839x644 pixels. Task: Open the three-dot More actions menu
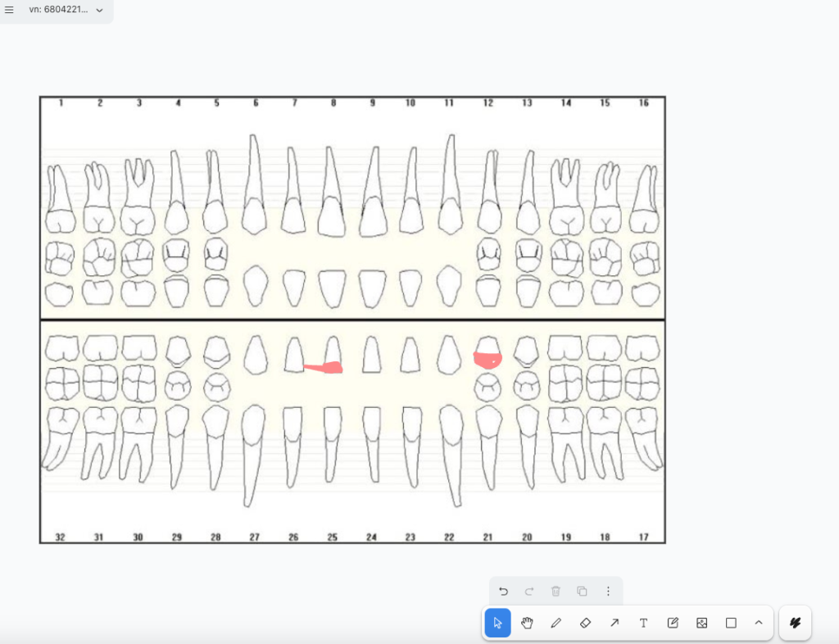[608, 592]
